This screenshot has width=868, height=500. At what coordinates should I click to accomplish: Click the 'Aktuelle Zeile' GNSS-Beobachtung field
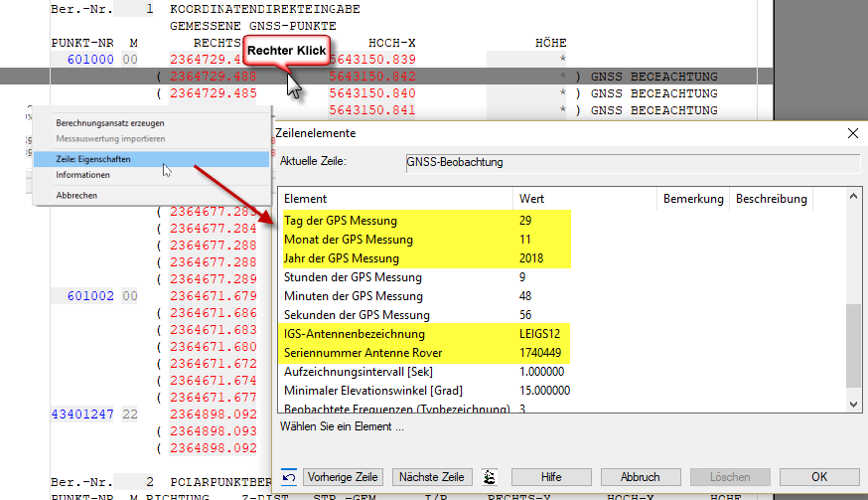point(631,160)
